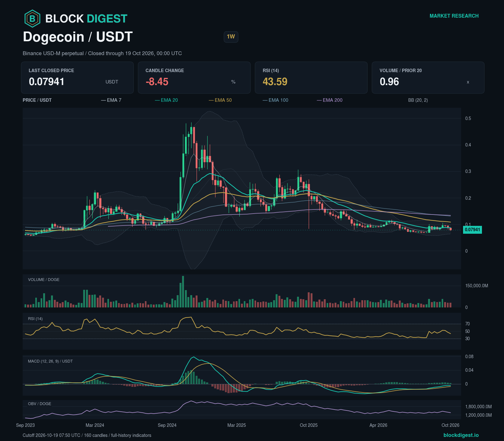Click the Block Digest brand name
Image resolution: width=504 pixels, height=441 pixels.
[x=86, y=19]
